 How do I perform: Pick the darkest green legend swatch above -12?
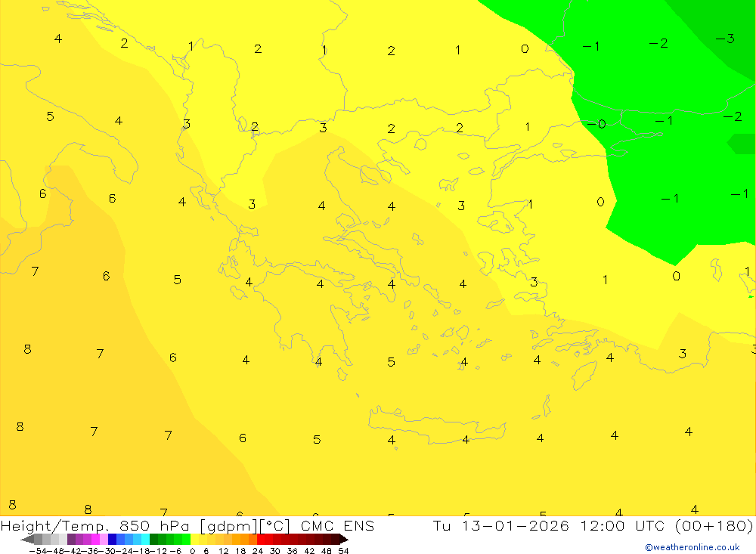pos(153,540)
